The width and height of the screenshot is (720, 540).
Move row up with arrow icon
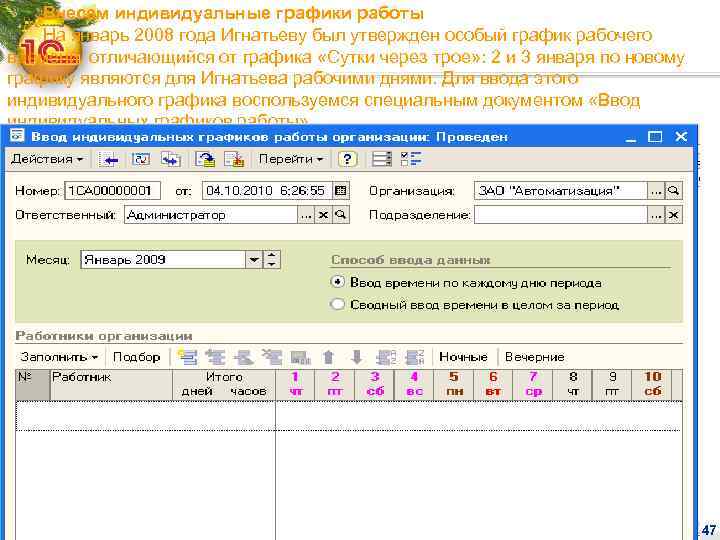pos(328,357)
